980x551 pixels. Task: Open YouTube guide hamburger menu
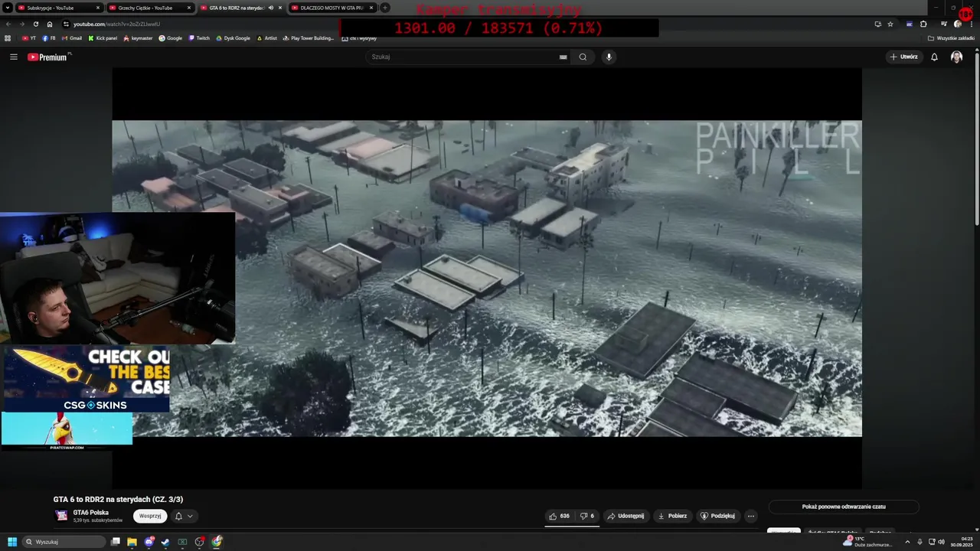click(x=13, y=57)
